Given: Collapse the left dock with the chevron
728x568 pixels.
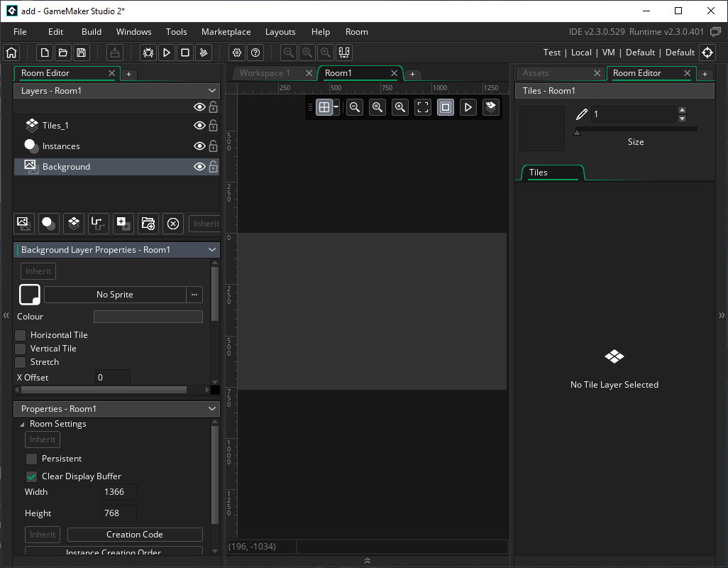Looking at the screenshot, I should (x=6, y=315).
